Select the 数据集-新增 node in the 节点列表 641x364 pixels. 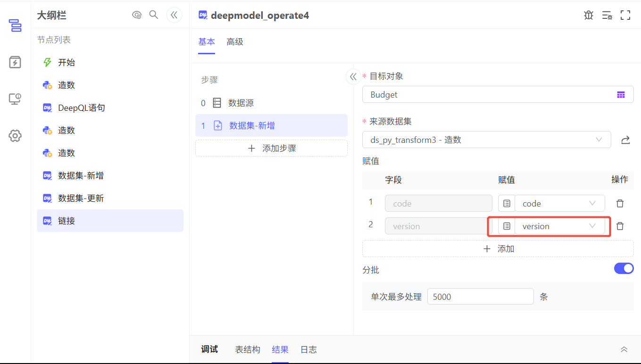110,175
